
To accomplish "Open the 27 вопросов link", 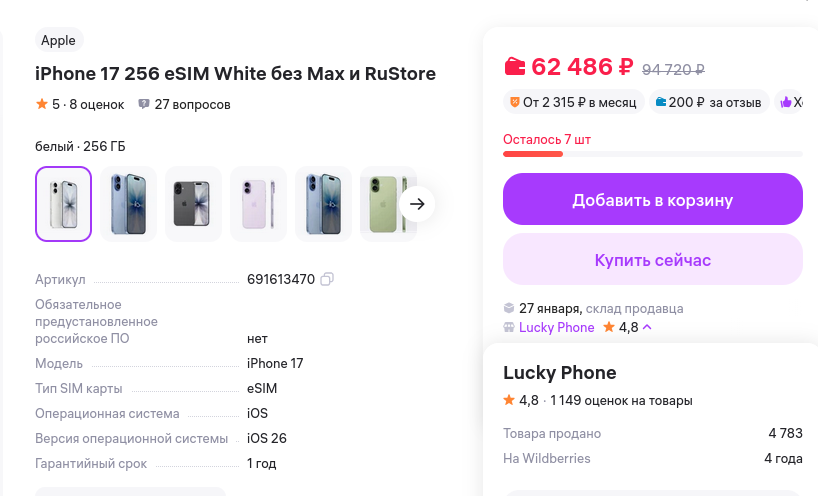I will click(192, 104).
